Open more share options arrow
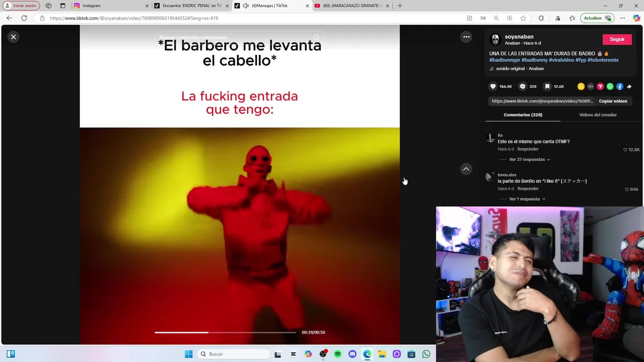Image resolution: width=644 pixels, height=362 pixels. point(629,86)
